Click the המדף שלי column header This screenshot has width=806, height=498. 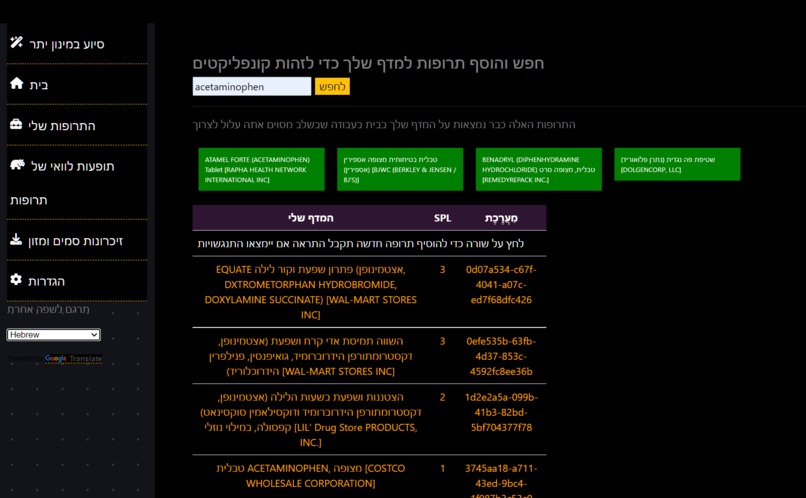[x=310, y=218]
